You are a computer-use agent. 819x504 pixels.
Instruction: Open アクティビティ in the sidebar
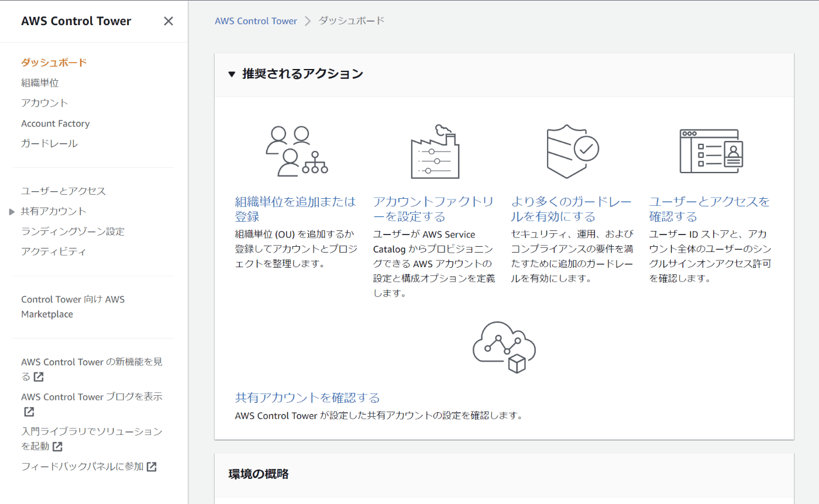click(x=54, y=251)
